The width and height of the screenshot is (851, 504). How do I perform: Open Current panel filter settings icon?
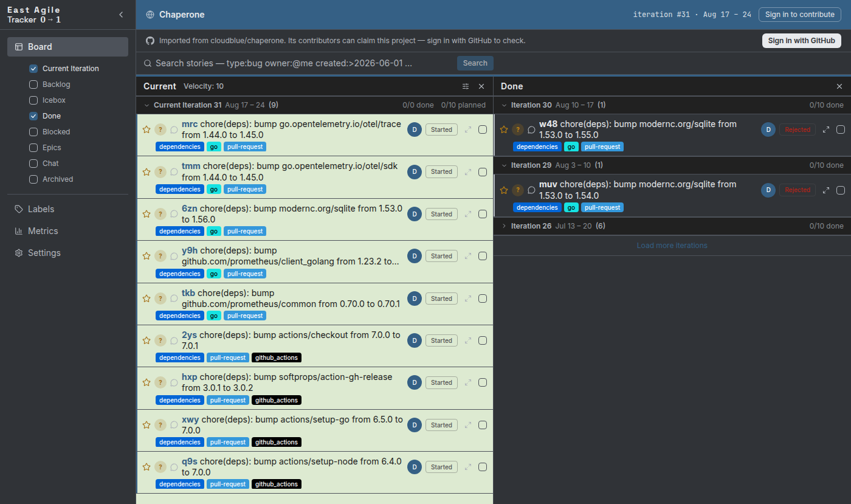coord(466,86)
